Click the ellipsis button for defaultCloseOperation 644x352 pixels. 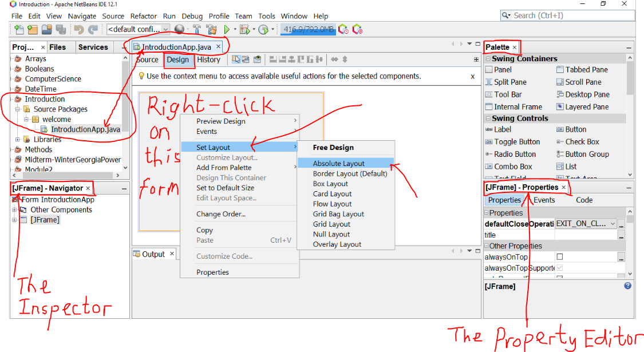[621, 224]
